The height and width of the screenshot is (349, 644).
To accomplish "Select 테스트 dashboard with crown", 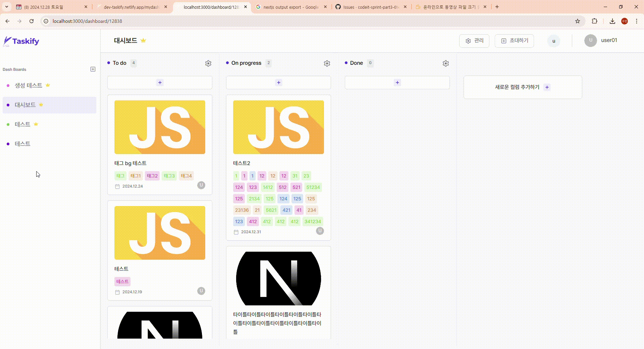I will pos(49,124).
